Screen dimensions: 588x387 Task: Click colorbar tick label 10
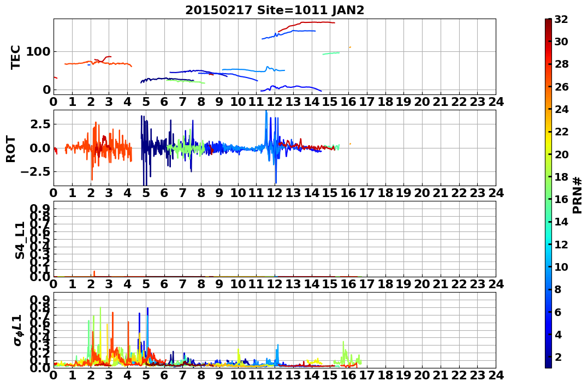(x=561, y=266)
